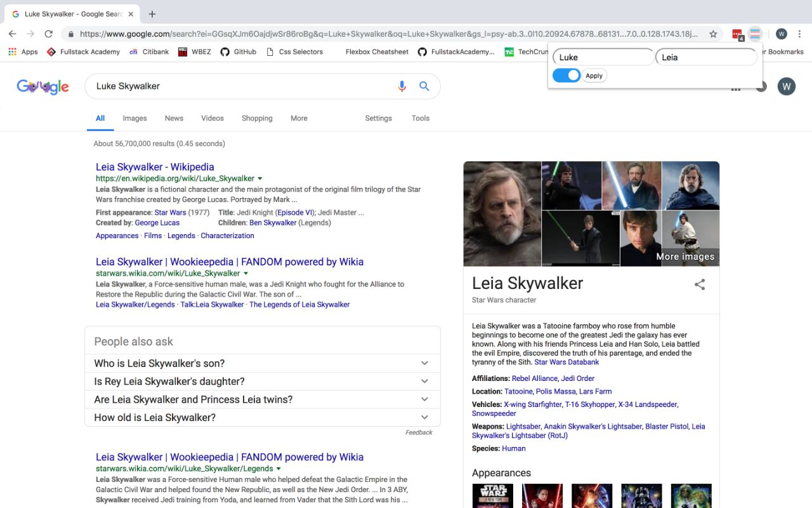The image size is (812, 508).
Task: Click the striped flag extension icon
Action: 755,34
